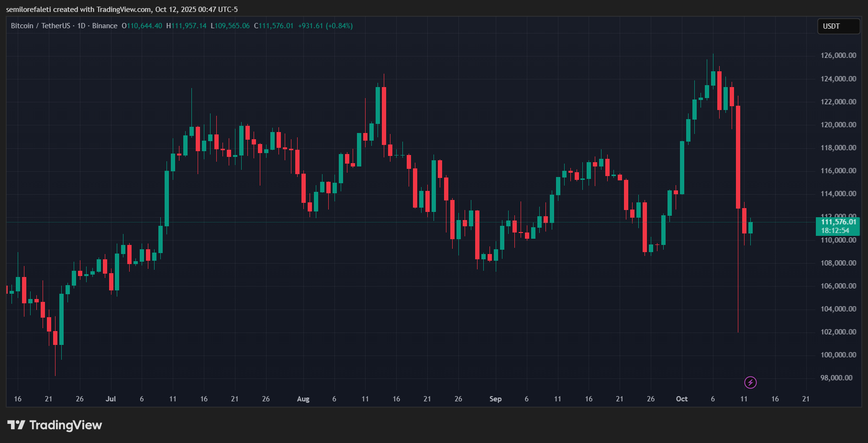The image size is (868, 443).
Task: Click the high price value H111,957.14
Action: 186,26
